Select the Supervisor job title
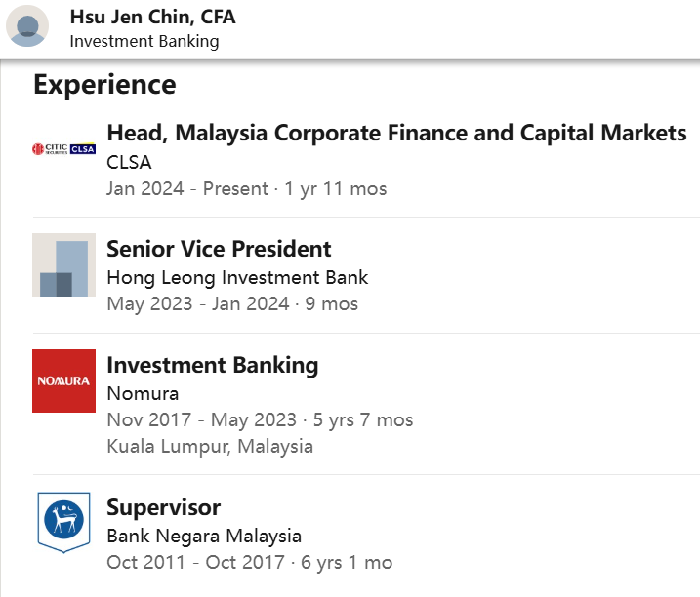700x597 pixels. point(163,507)
